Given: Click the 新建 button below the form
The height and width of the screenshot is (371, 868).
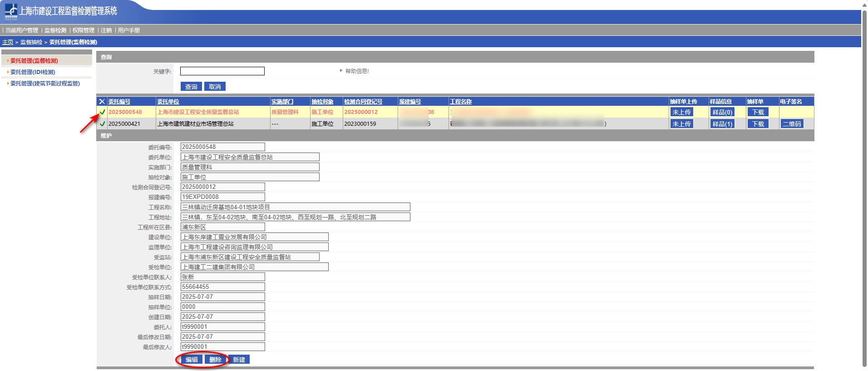Looking at the screenshot, I should click(239, 360).
